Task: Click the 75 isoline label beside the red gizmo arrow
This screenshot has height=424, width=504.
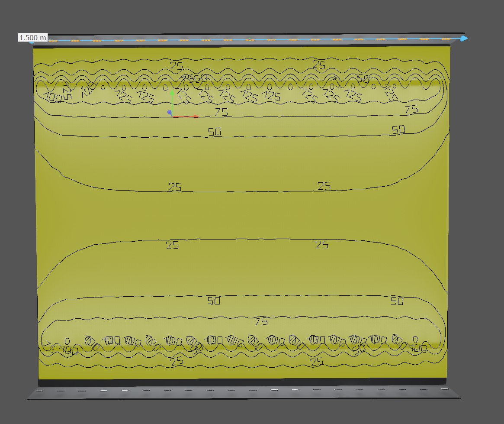Action: [221, 112]
